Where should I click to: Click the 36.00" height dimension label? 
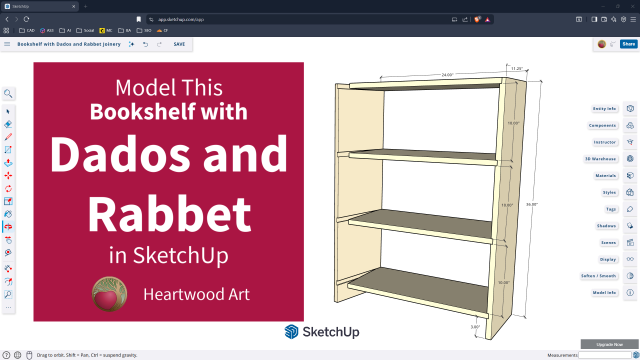pos(532,204)
